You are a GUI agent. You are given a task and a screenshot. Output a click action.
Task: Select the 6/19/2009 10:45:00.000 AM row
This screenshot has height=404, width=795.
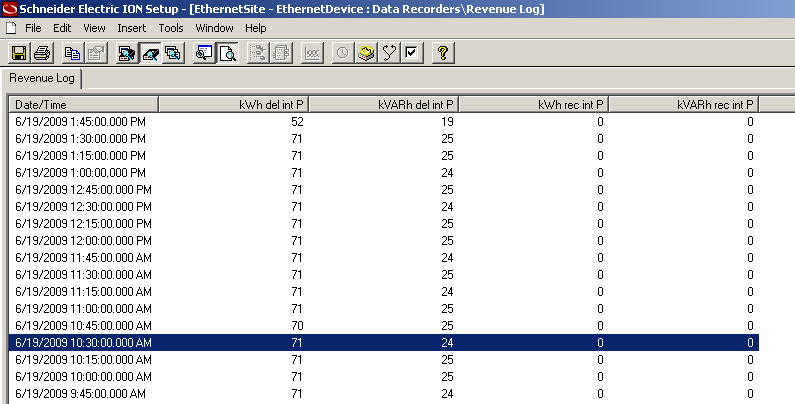point(384,325)
